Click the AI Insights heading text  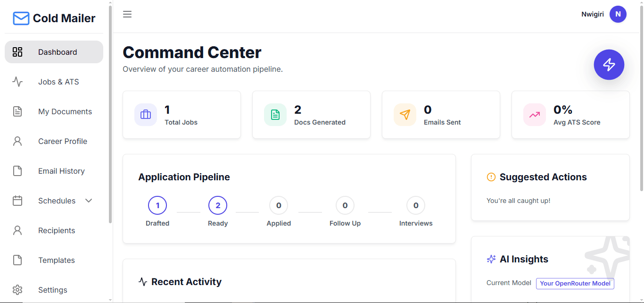pos(524,259)
